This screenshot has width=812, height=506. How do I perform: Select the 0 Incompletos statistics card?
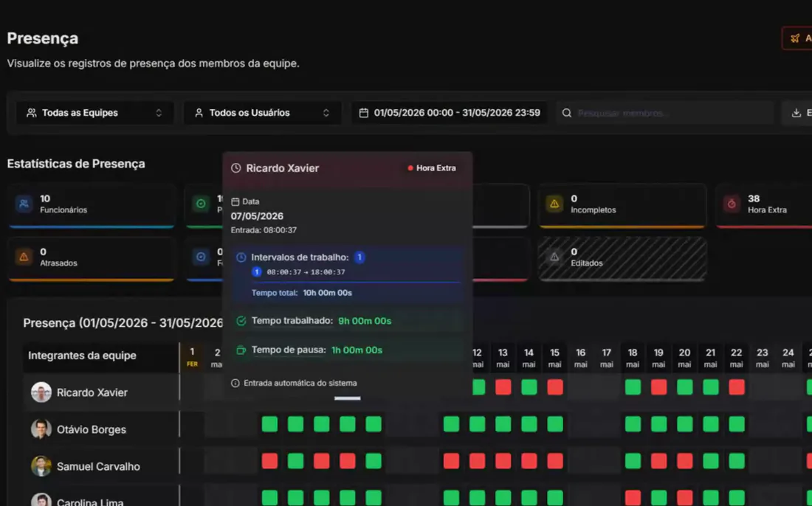(x=622, y=205)
